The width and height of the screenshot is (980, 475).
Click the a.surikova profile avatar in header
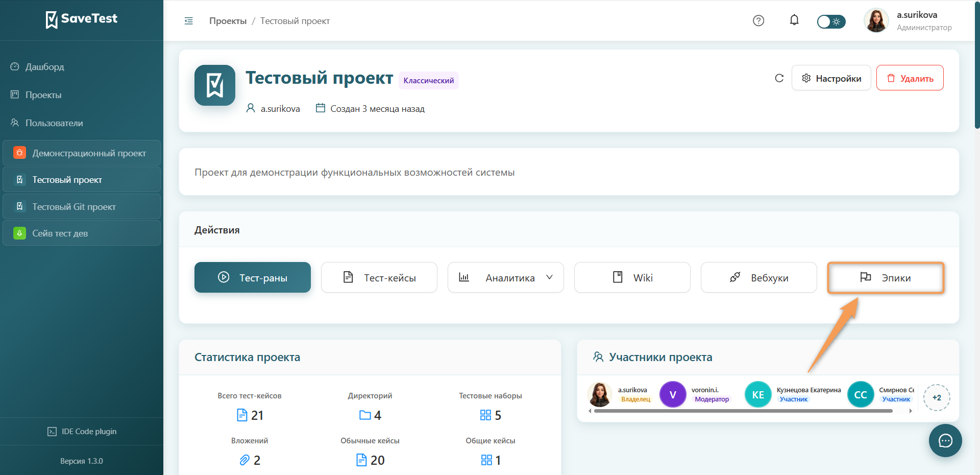point(876,21)
